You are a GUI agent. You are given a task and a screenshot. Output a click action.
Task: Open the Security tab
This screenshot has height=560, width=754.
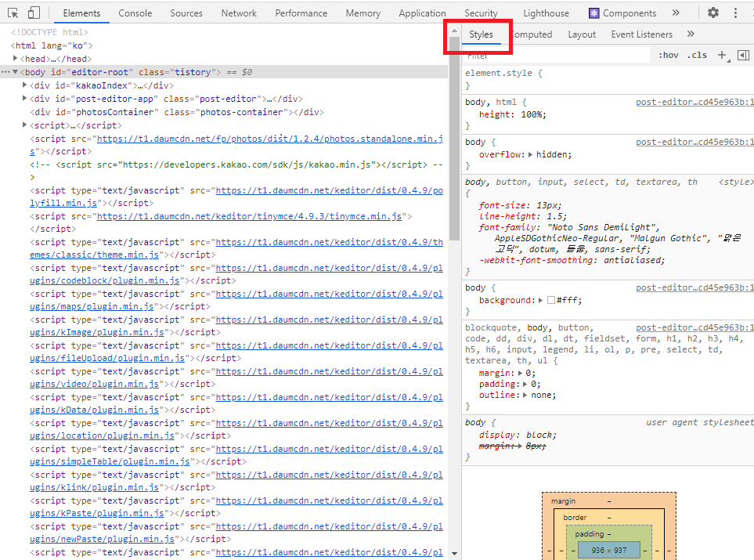(481, 13)
